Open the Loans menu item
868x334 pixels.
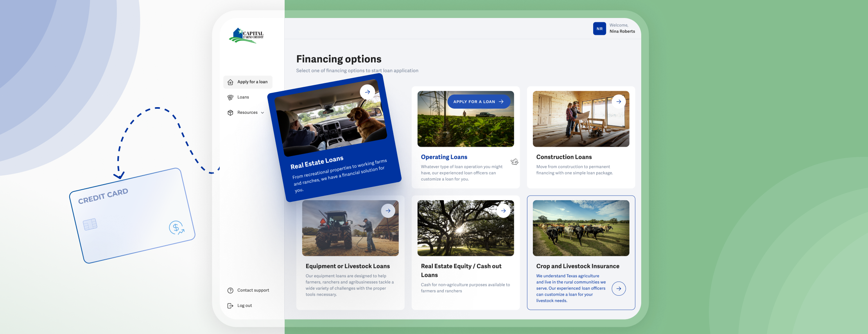pyautogui.click(x=243, y=97)
